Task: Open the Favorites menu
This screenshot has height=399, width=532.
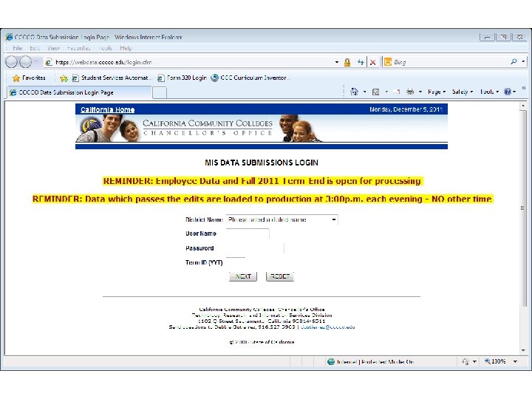Action: point(79,48)
